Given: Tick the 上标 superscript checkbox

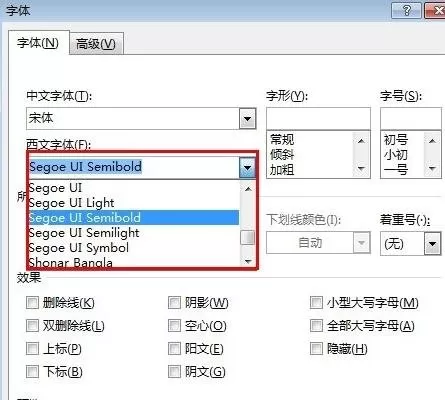Looking at the screenshot, I should (32, 349).
